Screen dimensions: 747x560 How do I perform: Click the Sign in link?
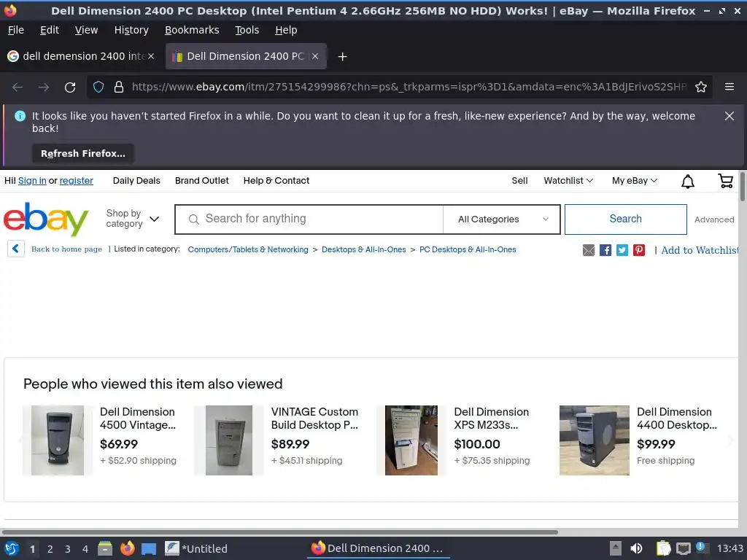(32, 181)
